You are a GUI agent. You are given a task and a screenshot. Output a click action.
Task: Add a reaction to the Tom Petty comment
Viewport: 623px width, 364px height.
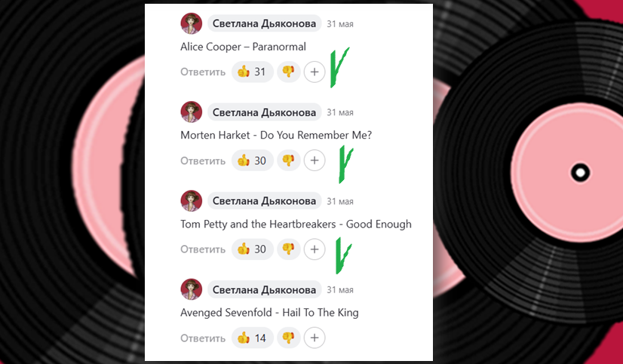[315, 249]
